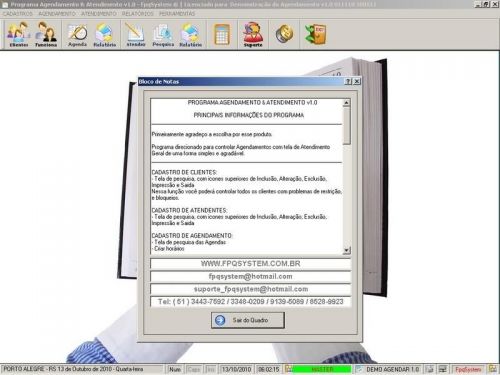Click the 06:02:15 time in status bar
This screenshot has width=500, height=375.
[269, 369]
